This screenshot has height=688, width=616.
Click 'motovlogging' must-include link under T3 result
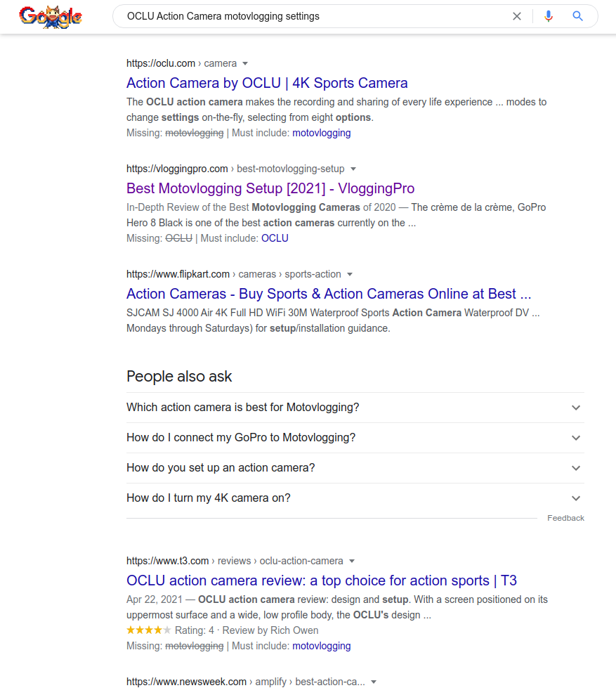tap(322, 646)
